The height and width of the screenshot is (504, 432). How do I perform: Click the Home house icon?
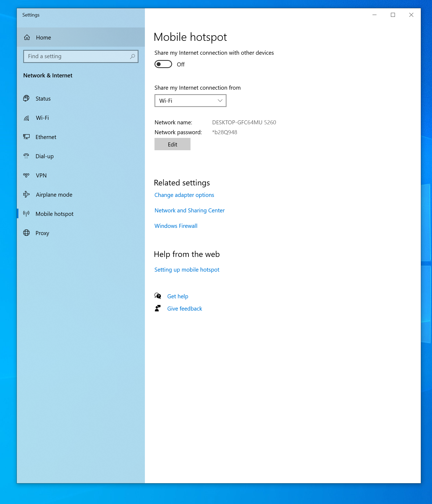[27, 37]
